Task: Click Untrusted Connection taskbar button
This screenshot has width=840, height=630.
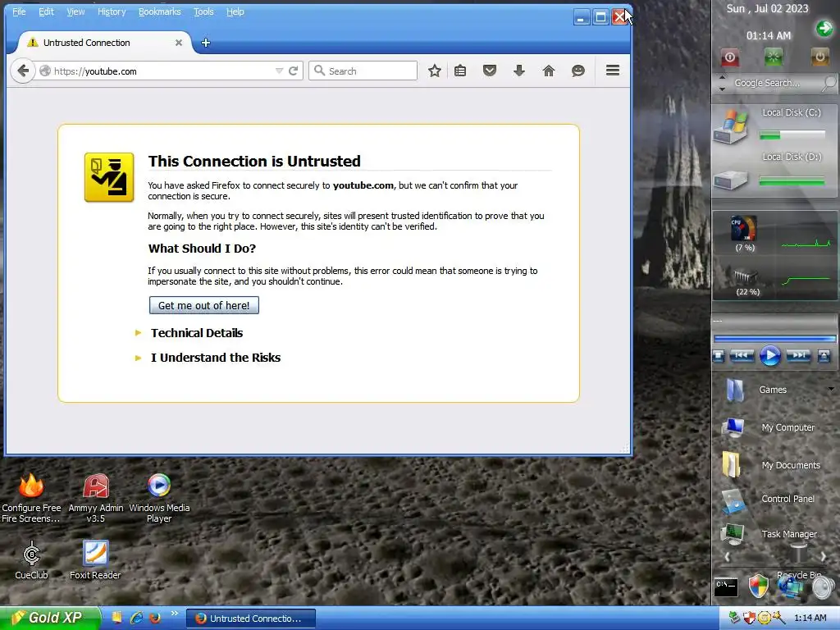Action: click(251, 619)
